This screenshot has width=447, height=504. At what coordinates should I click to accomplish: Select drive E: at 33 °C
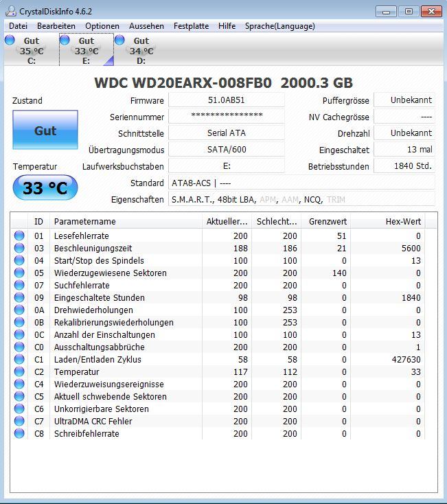87,50
